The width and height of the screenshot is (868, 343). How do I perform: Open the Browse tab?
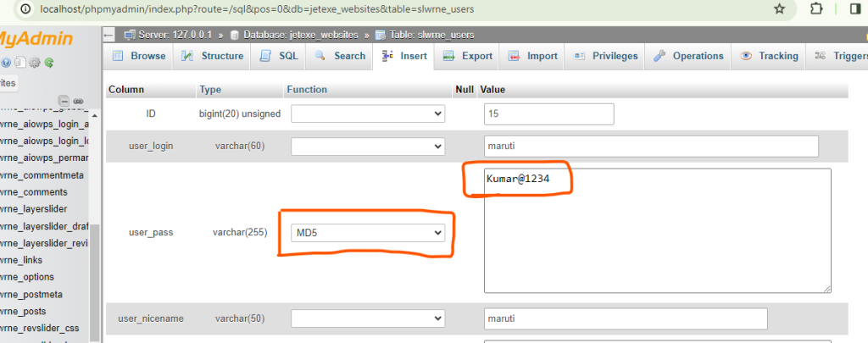click(x=138, y=56)
